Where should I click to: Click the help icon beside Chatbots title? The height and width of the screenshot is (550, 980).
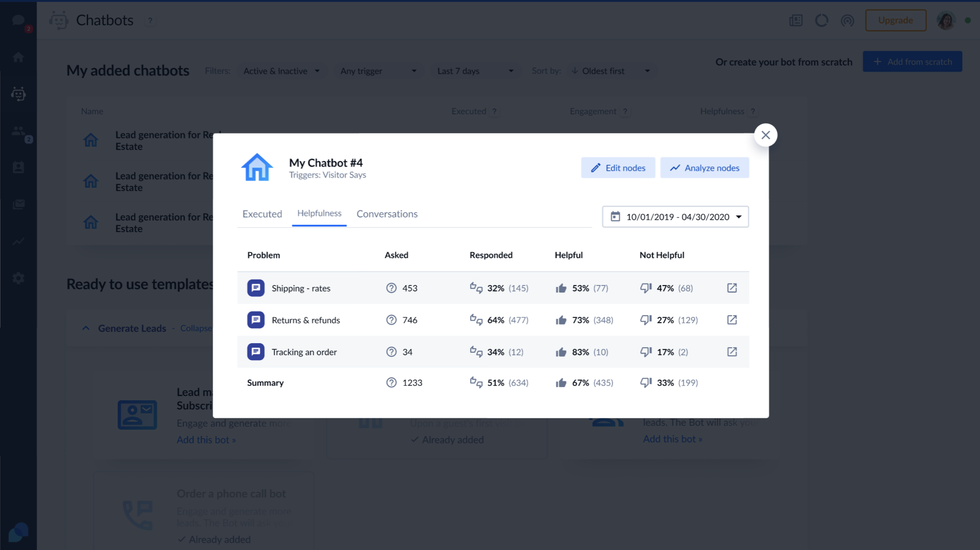[150, 21]
